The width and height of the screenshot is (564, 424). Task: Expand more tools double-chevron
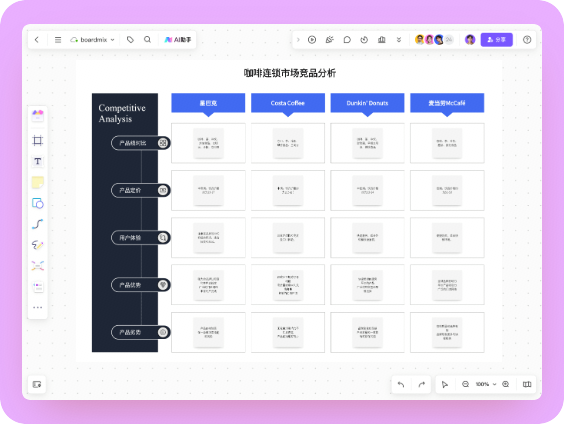[x=399, y=40]
